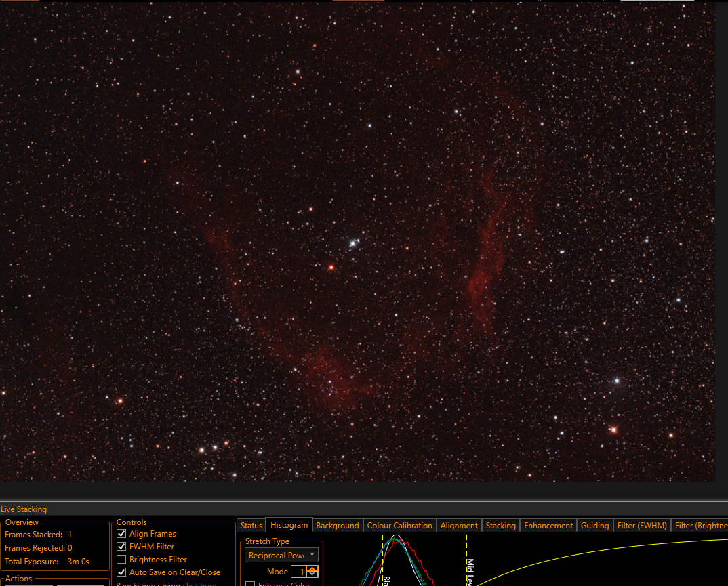Viewport: 728px width, 586px height.
Task: Select the Filter (FWHM) tab
Action: [x=642, y=525]
